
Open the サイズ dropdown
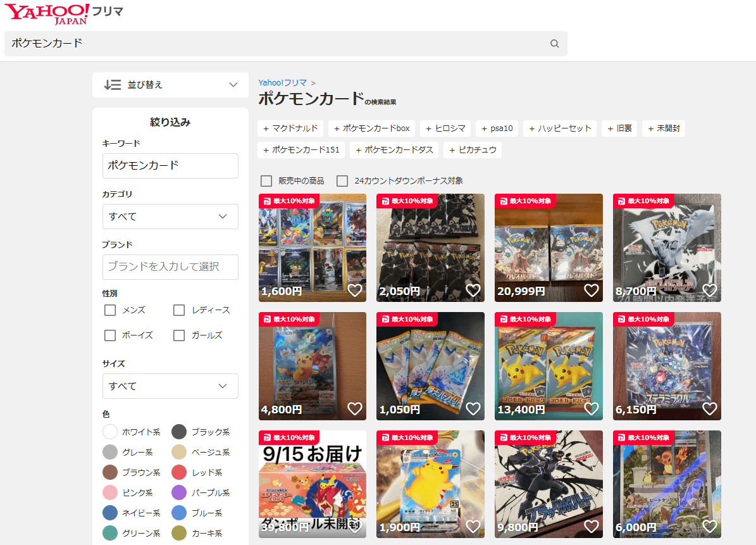pyautogui.click(x=170, y=386)
